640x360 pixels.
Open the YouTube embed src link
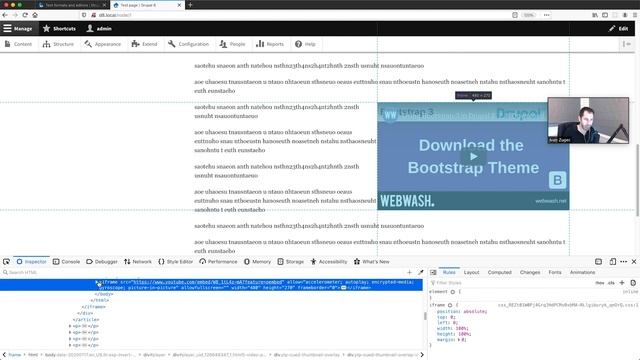point(208,282)
